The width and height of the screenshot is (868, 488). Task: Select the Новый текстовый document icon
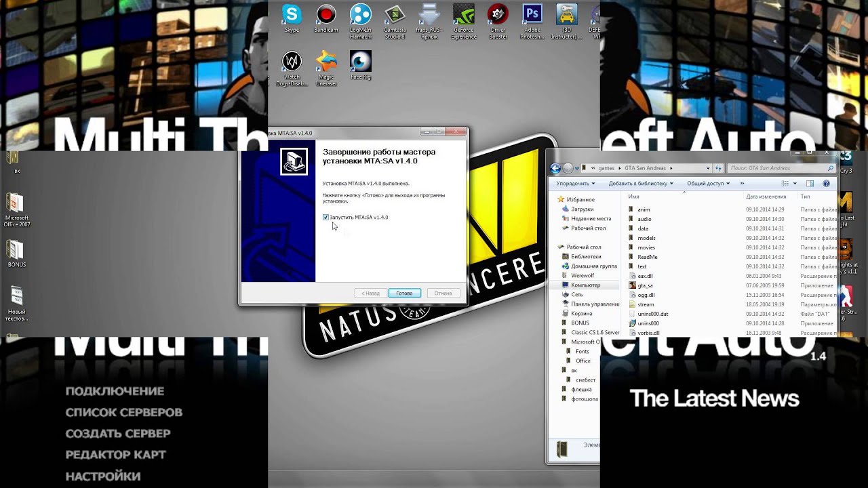click(x=17, y=303)
